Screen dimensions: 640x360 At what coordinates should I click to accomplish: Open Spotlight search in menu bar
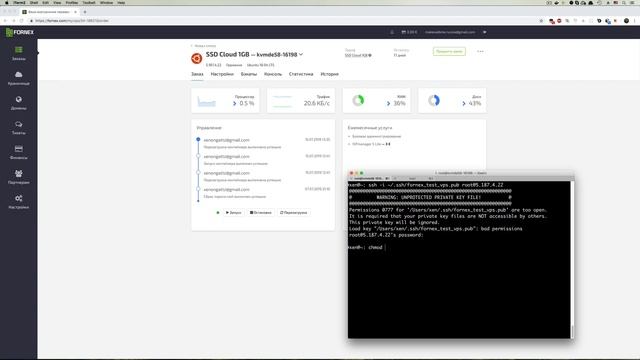[624, 2]
